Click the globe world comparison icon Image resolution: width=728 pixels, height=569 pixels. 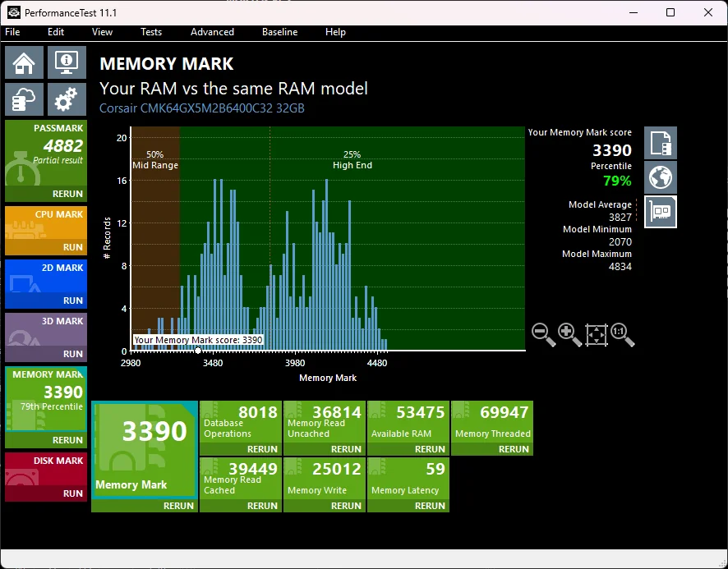click(x=661, y=177)
